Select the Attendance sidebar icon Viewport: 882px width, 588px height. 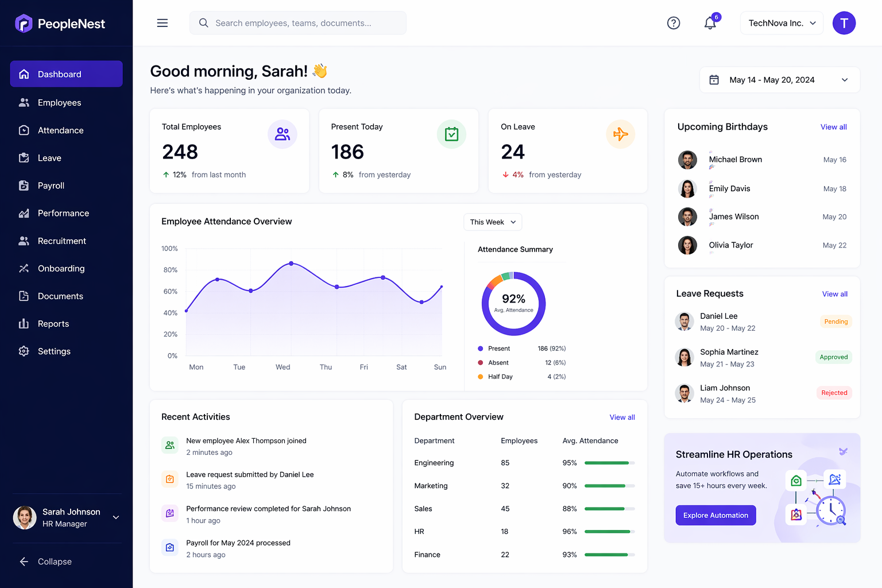[x=24, y=130]
